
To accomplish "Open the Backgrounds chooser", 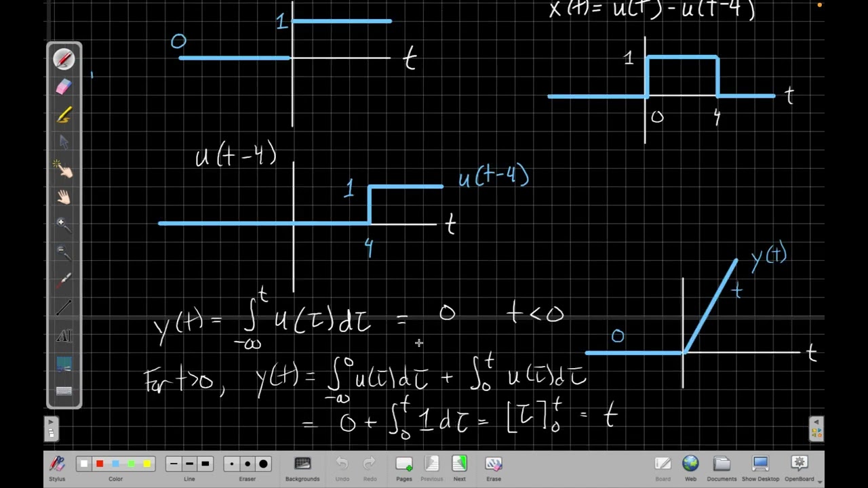I will point(302,468).
